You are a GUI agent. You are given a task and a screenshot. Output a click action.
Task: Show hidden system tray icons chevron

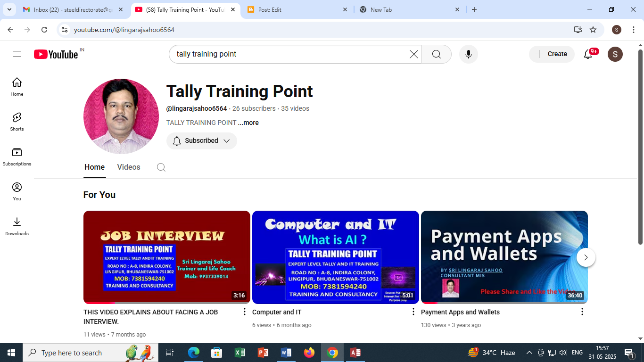point(529,353)
